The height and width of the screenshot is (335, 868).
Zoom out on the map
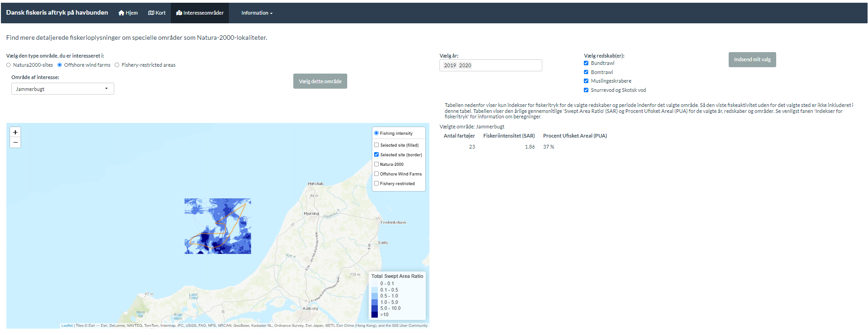(16, 143)
